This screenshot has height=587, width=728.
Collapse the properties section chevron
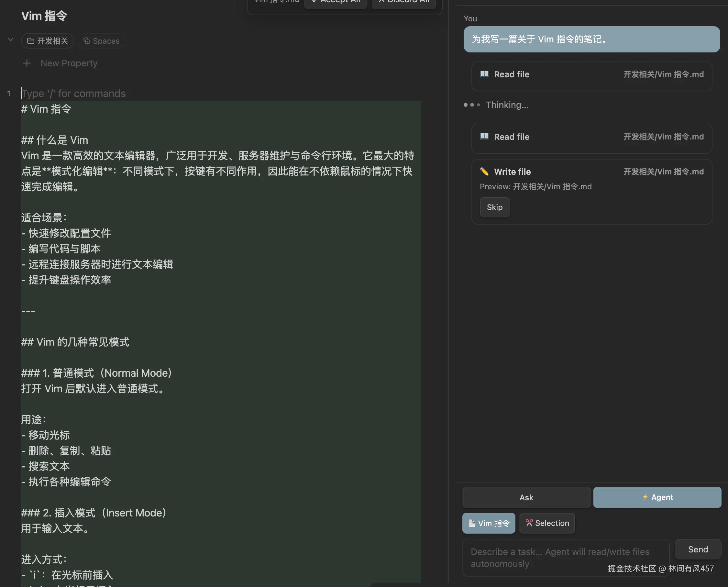pos(11,40)
